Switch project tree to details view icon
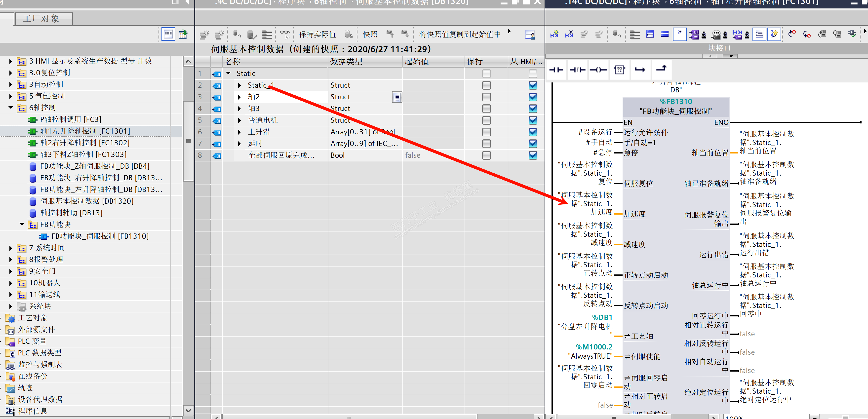Image resolution: width=868 pixels, height=419 pixels. [168, 34]
